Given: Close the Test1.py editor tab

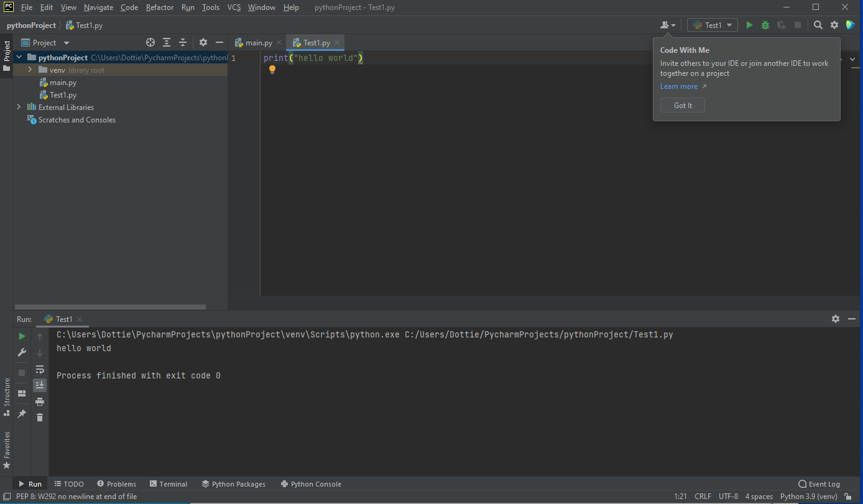Looking at the screenshot, I should pyautogui.click(x=337, y=43).
